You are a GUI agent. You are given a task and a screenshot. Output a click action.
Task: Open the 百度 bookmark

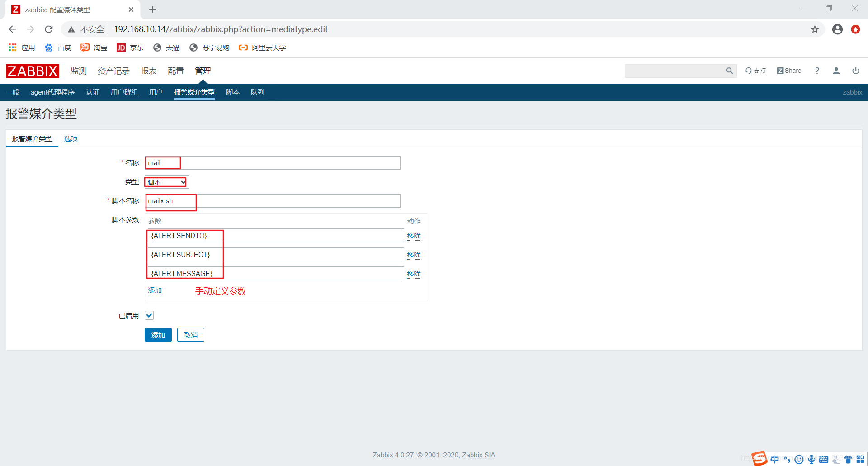(x=58, y=48)
